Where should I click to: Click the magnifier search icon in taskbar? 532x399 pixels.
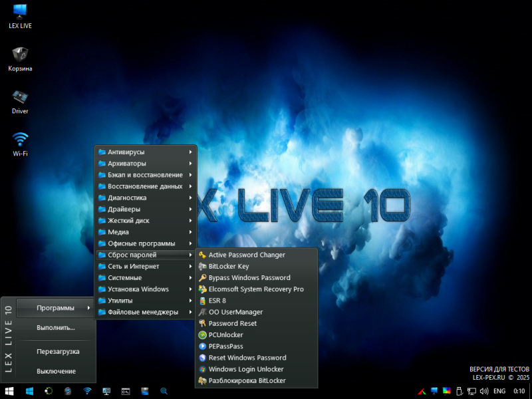click(x=164, y=391)
